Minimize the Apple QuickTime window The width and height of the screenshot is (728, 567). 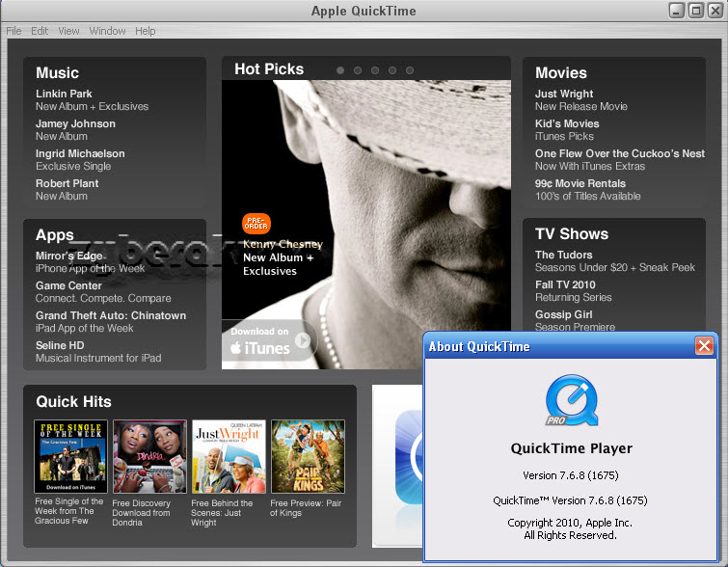(677, 11)
